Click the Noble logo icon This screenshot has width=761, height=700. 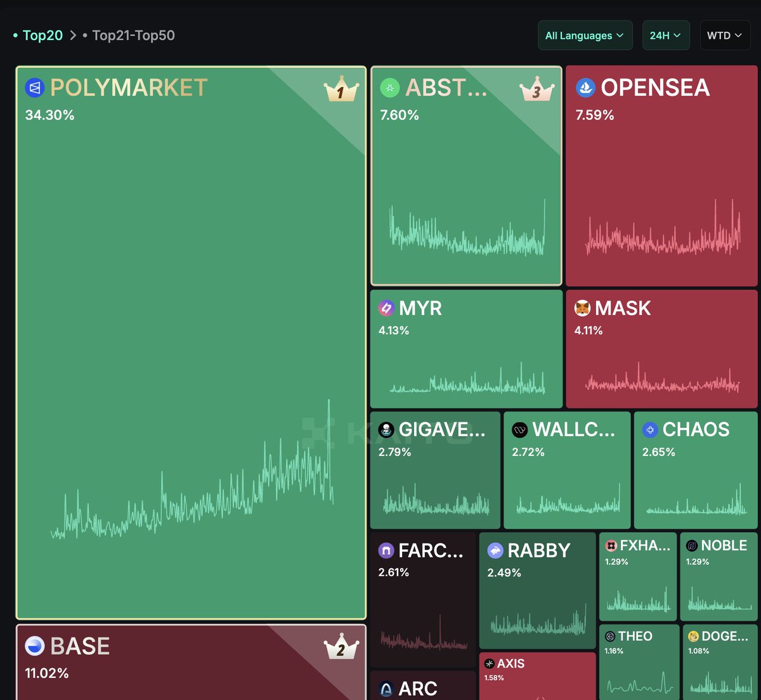pyautogui.click(x=692, y=546)
